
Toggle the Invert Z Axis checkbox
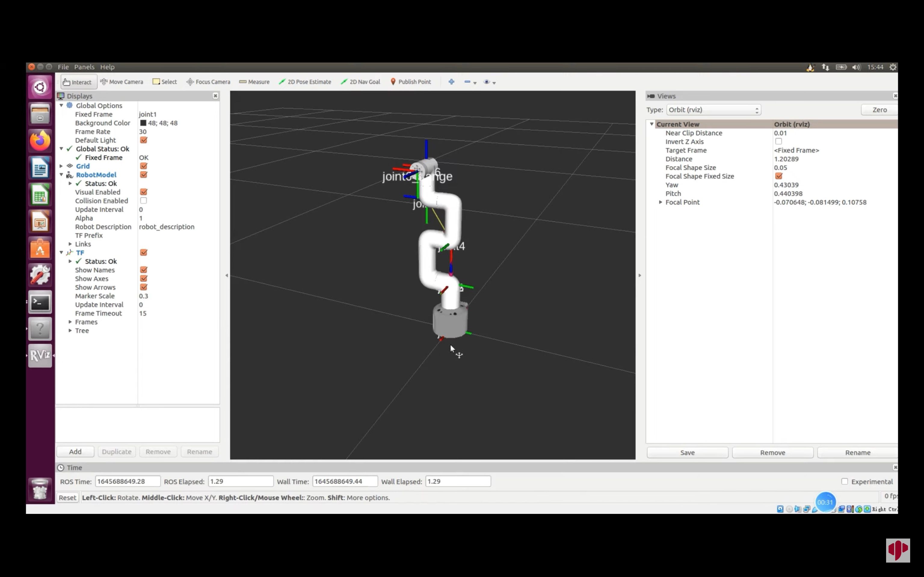(778, 142)
